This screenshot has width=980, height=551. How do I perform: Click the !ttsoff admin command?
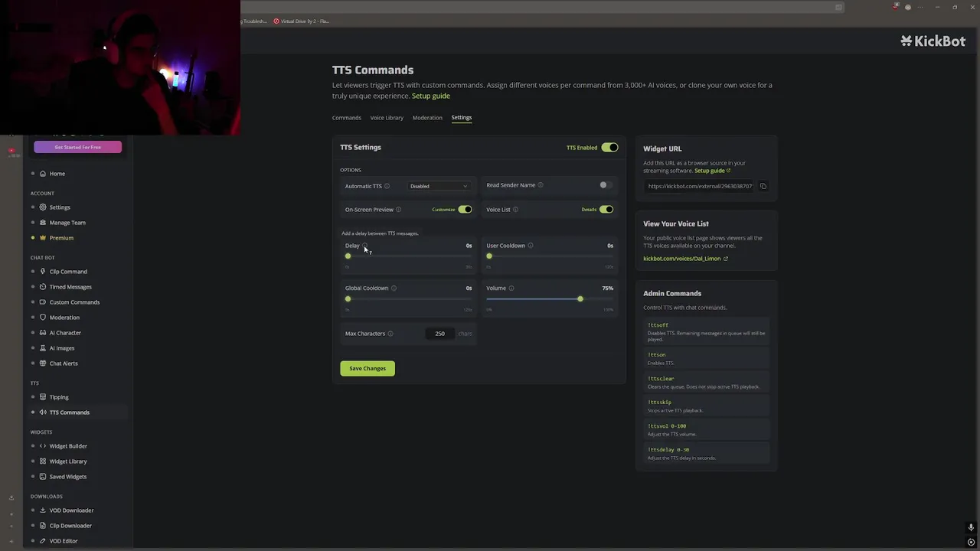[706, 331]
